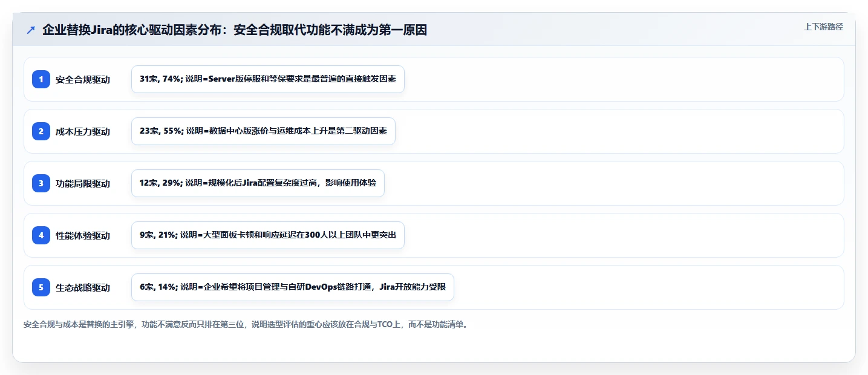
Task: Click the number 4 badge for 性能体验驱动
Action: click(41, 235)
